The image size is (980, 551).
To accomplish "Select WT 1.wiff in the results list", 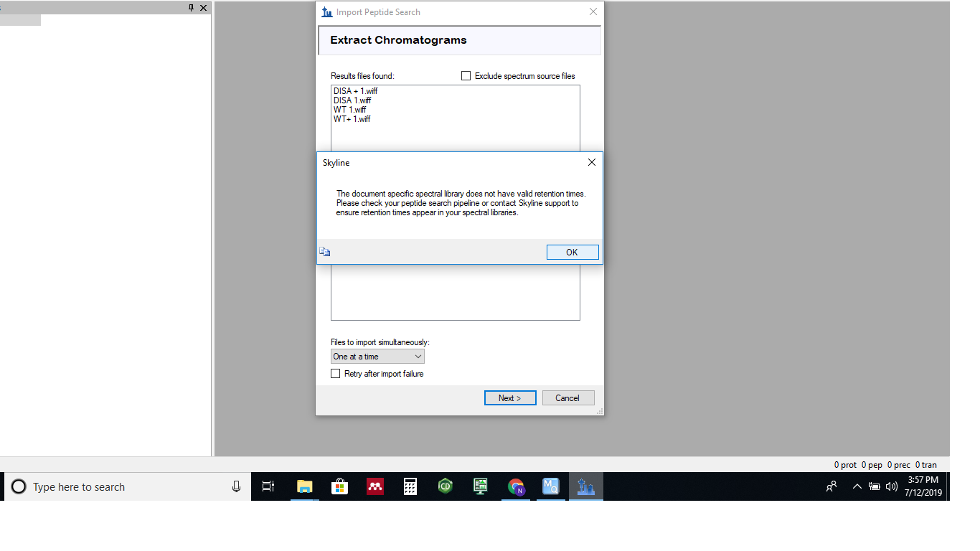I will pyautogui.click(x=350, y=110).
